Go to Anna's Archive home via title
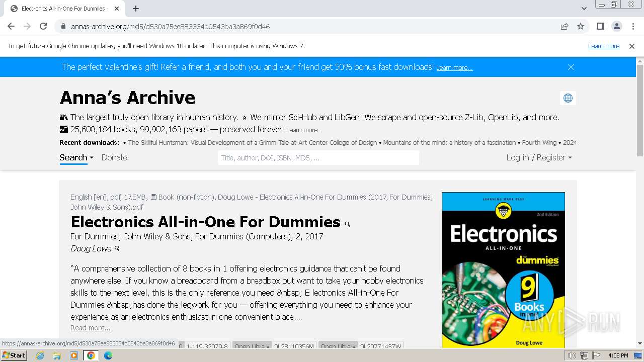The height and width of the screenshot is (362, 644). point(127,98)
